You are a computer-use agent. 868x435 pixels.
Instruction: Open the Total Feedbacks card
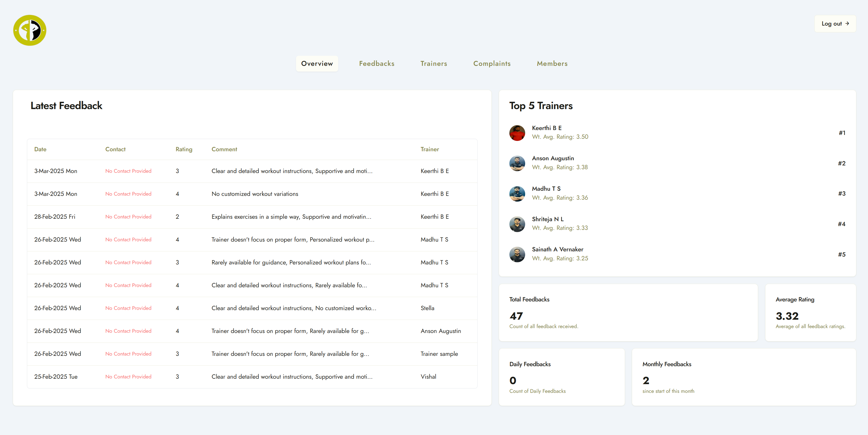point(628,312)
